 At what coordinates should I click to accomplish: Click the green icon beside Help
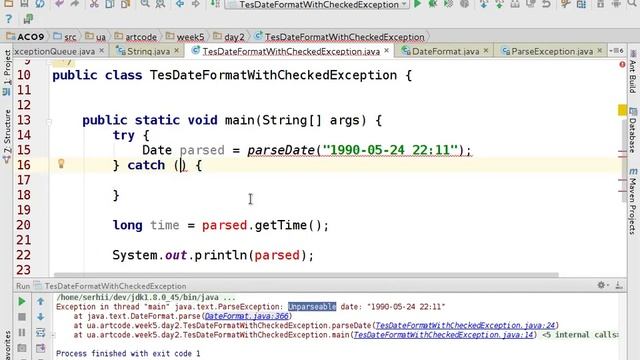pos(28,19)
